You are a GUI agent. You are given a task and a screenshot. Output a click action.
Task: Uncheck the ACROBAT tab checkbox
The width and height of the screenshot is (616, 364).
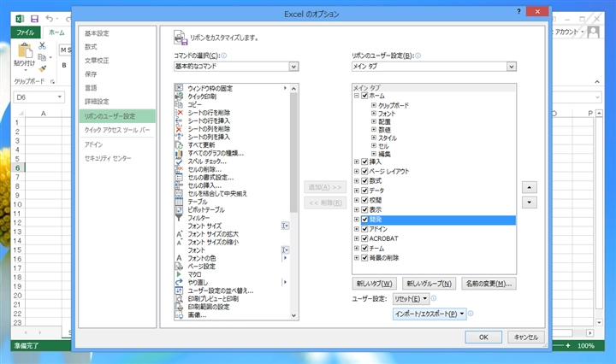(x=364, y=238)
